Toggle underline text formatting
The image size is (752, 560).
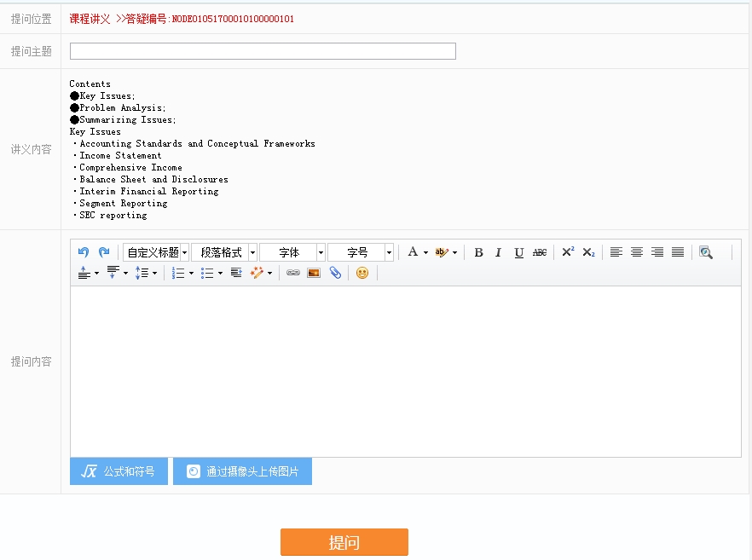pos(519,252)
